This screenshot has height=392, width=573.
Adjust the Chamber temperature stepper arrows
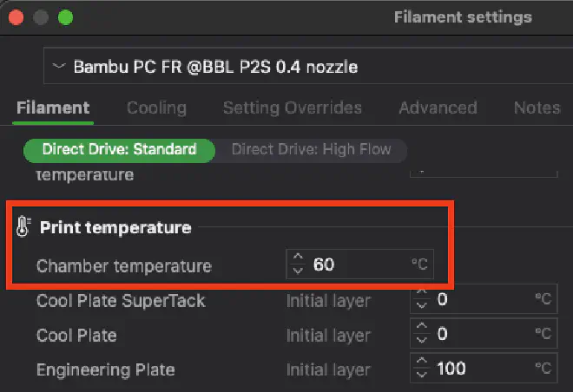[298, 265]
